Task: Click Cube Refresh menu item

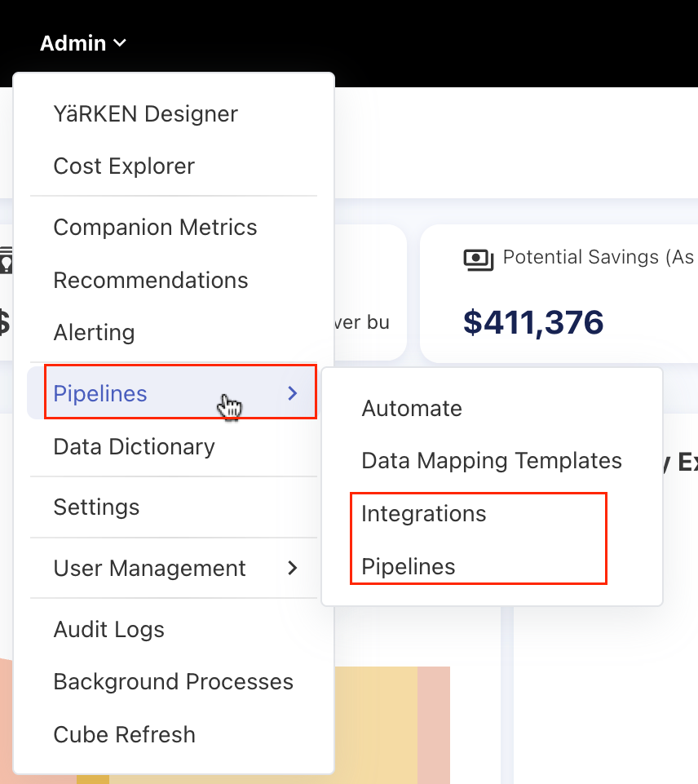Action: tap(124, 734)
